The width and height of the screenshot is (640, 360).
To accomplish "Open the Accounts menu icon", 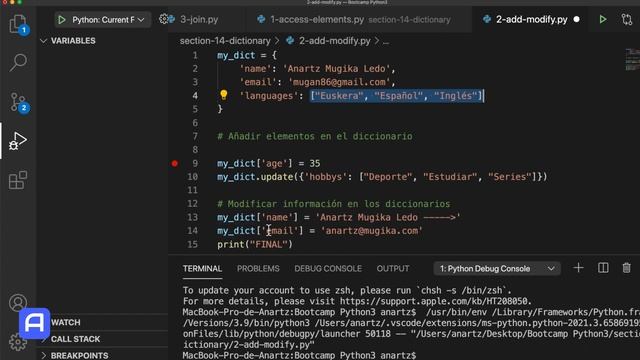I will [18, 302].
